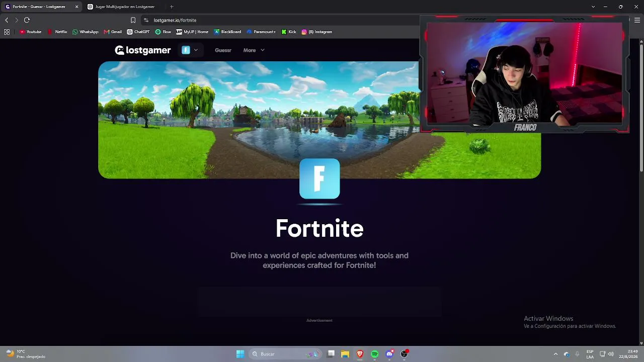The height and width of the screenshot is (362, 644).
Task: Reload the page with the refresh icon
Action: (27, 20)
